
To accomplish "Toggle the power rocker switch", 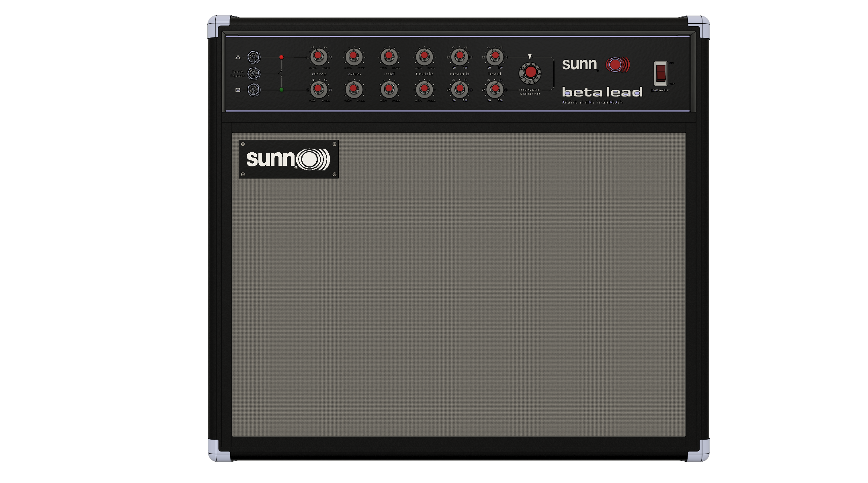I will (x=661, y=73).
